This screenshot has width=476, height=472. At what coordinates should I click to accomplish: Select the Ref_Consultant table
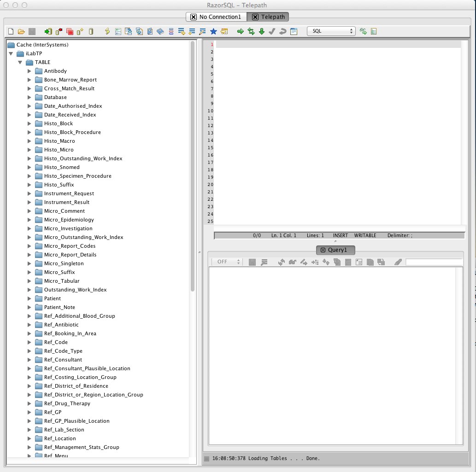pyautogui.click(x=63, y=360)
